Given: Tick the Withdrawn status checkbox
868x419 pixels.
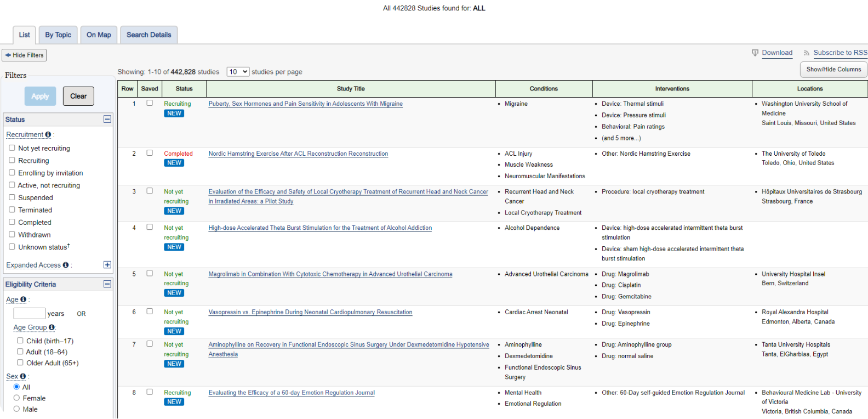Looking at the screenshot, I should click(x=12, y=235).
